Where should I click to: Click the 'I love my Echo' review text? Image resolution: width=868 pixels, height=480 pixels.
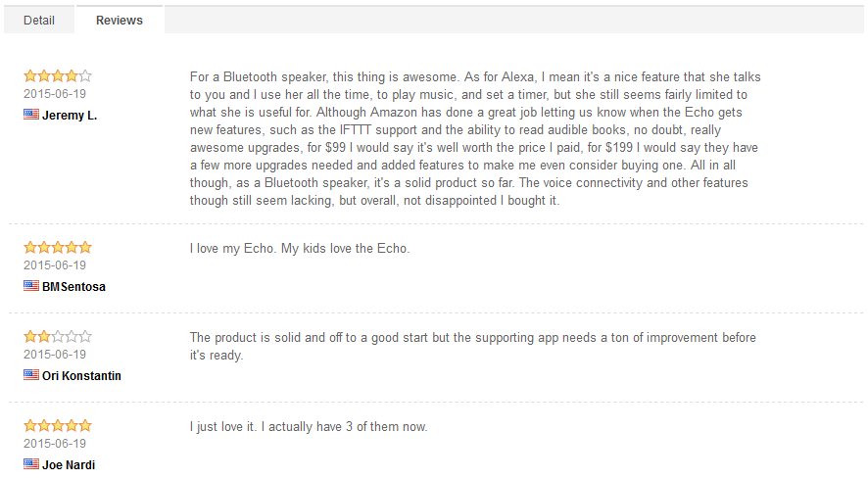pyautogui.click(x=300, y=249)
